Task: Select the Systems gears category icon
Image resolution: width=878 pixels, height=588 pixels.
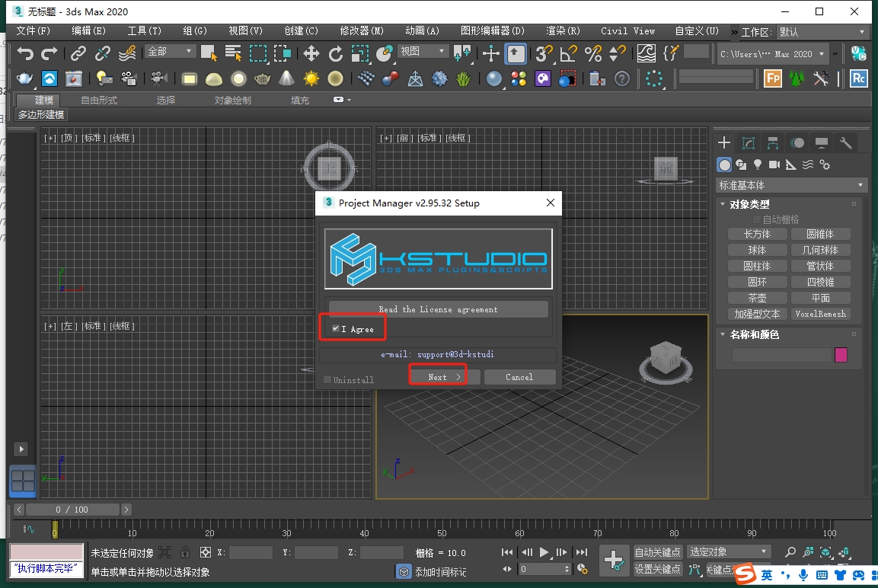Action: pyautogui.click(x=824, y=165)
